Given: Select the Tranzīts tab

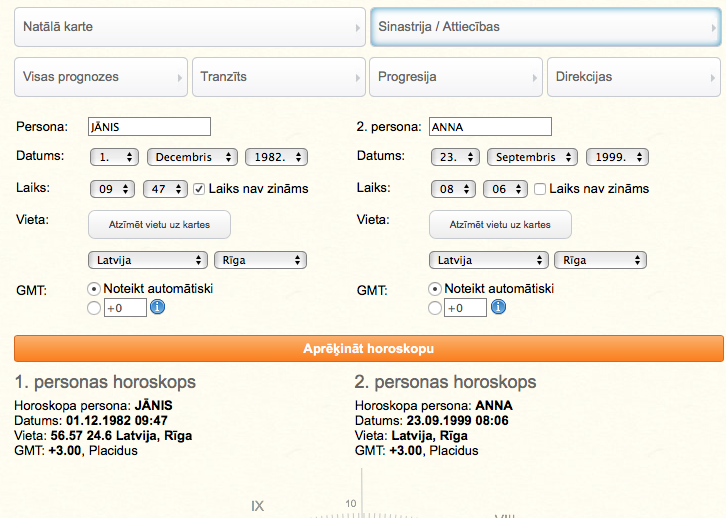Looking at the screenshot, I should 278,77.
